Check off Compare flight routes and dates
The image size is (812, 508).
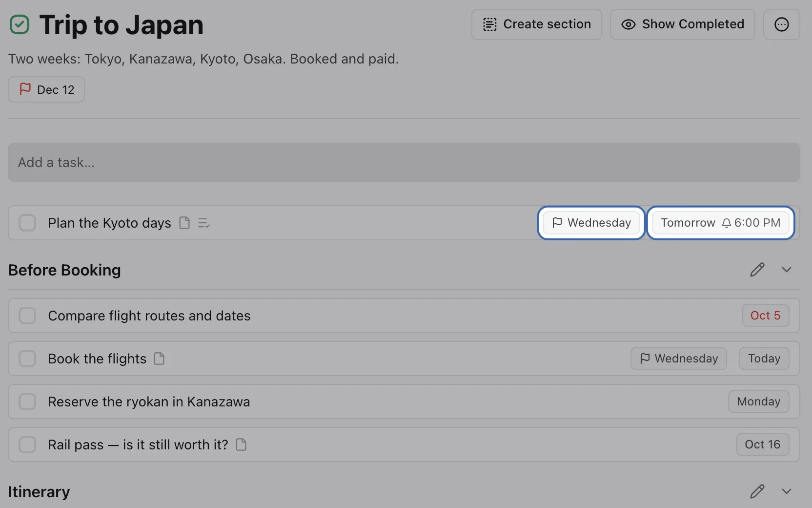tap(27, 316)
